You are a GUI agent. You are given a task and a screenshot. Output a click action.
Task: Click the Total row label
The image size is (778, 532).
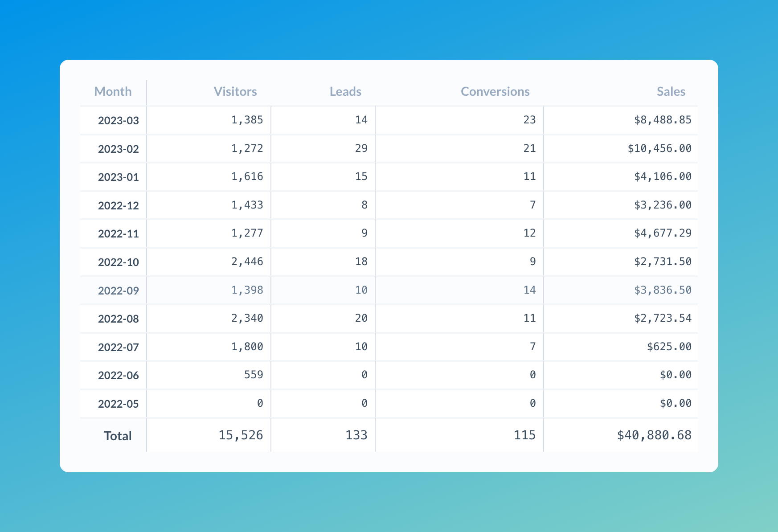118,436
